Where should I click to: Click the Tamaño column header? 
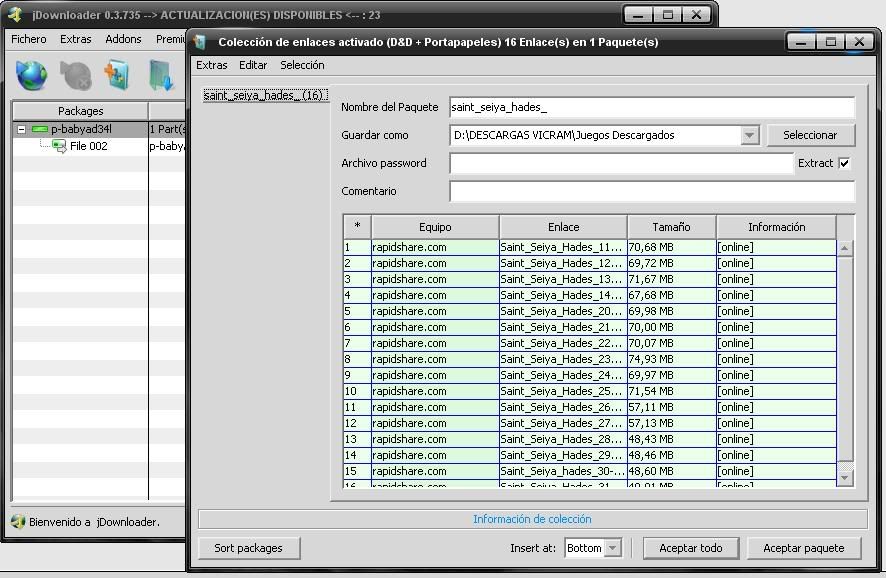(671, 227)
